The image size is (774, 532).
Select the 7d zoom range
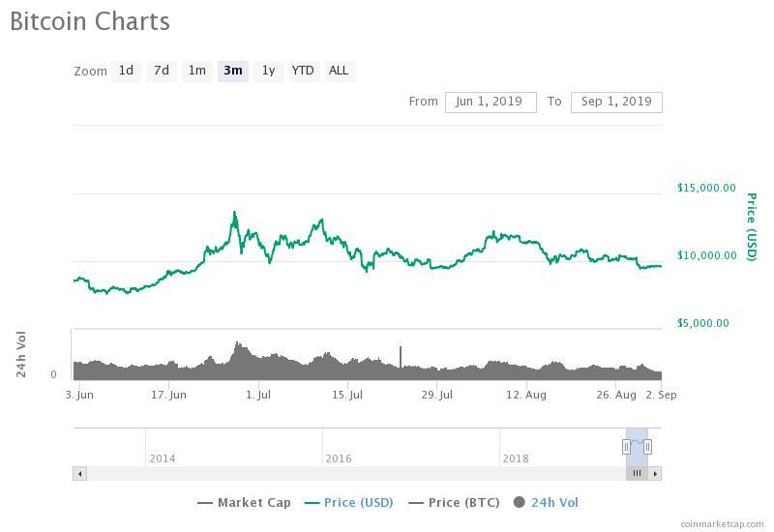tap(162, 71)
